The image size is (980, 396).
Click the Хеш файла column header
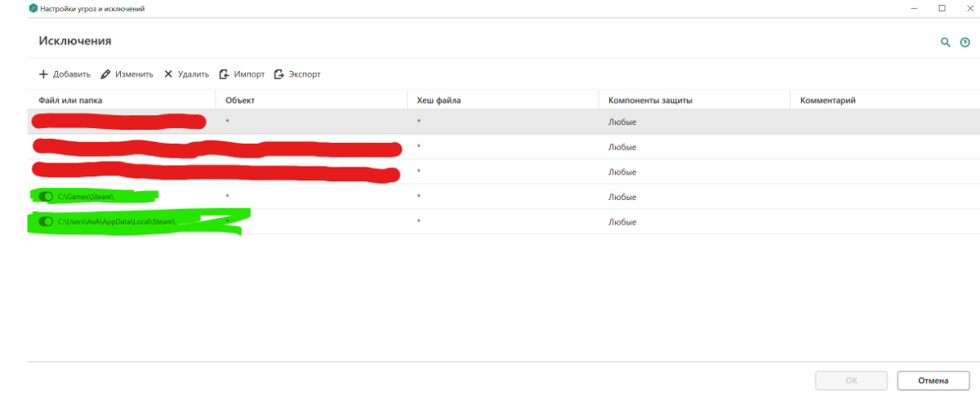440,100
